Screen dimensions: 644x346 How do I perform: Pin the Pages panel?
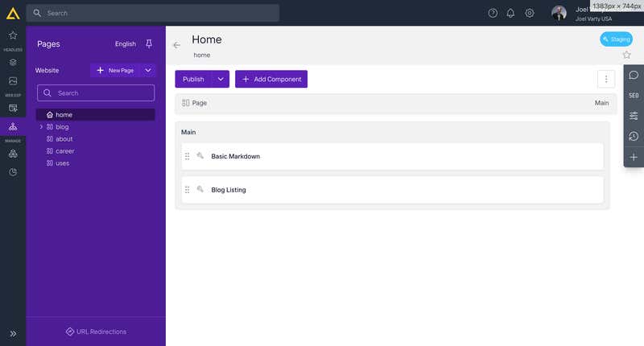[x=149, y=44]
